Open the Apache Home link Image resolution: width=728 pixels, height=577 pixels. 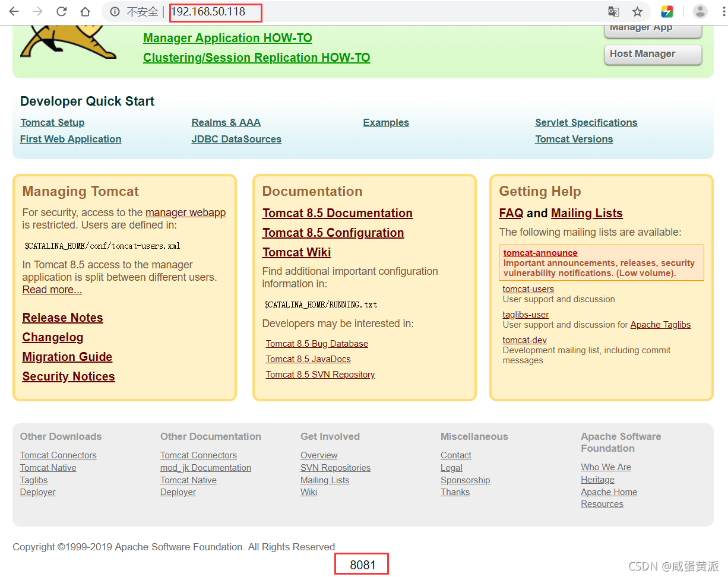coord(609,492)
